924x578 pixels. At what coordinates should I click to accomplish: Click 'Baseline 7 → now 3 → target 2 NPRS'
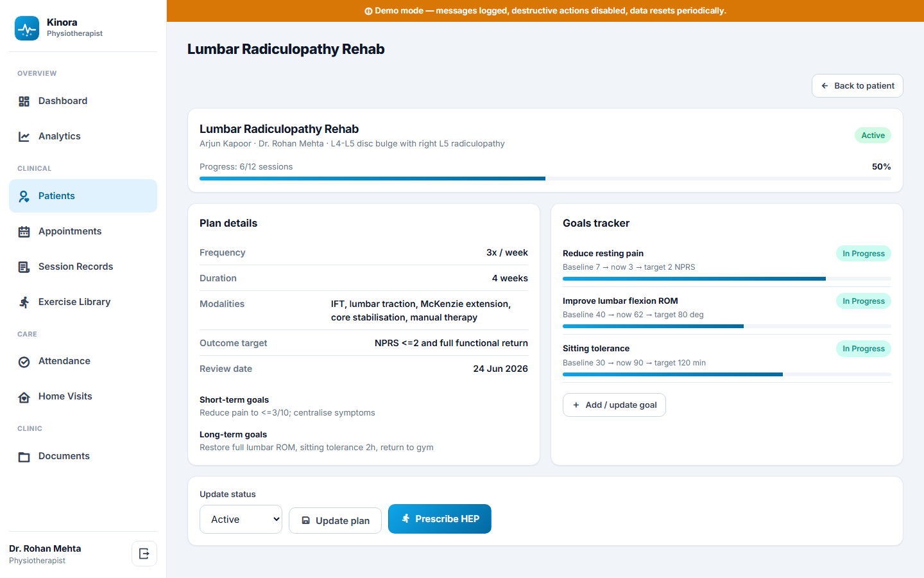pos(629,267)
